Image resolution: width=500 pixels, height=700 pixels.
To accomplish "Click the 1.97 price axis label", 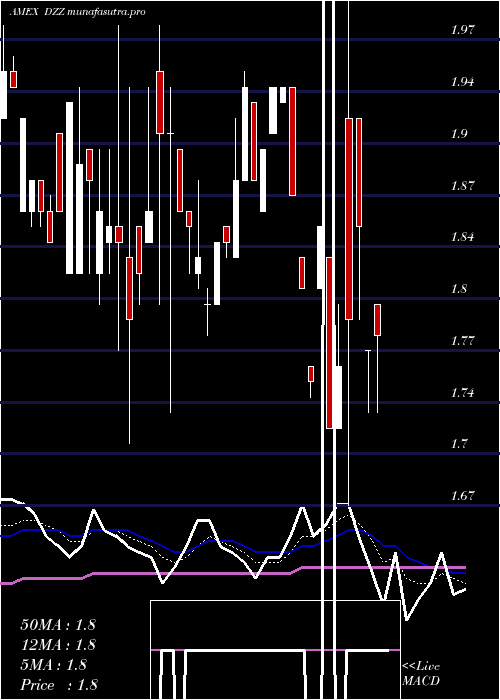I will (x=462, y=30).
